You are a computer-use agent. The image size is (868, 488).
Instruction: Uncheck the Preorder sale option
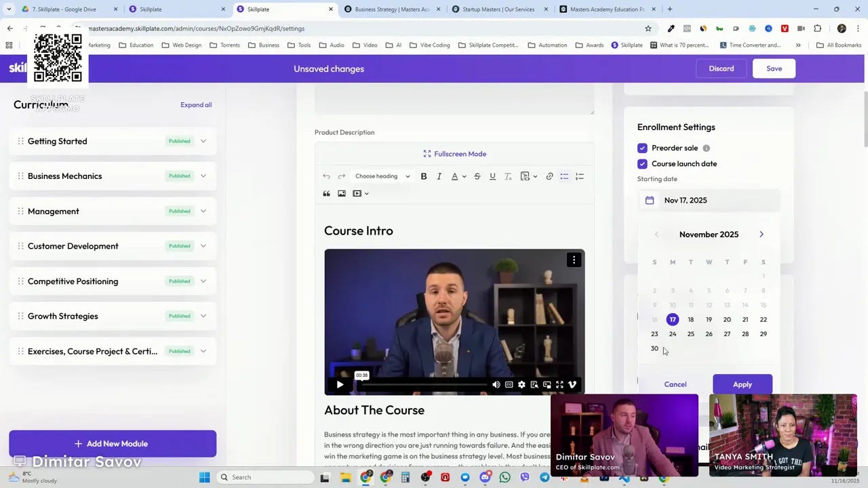click(642, 148)
